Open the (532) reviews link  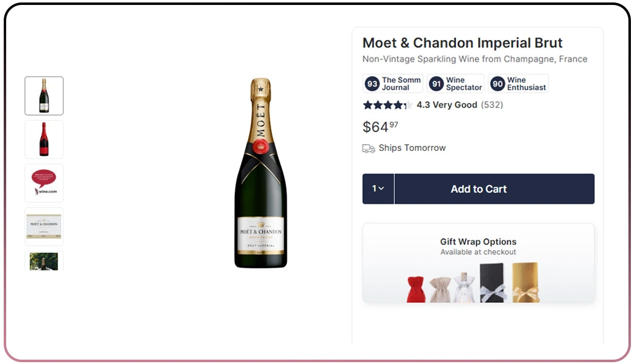pyautogui.click(x=491, y=105)
